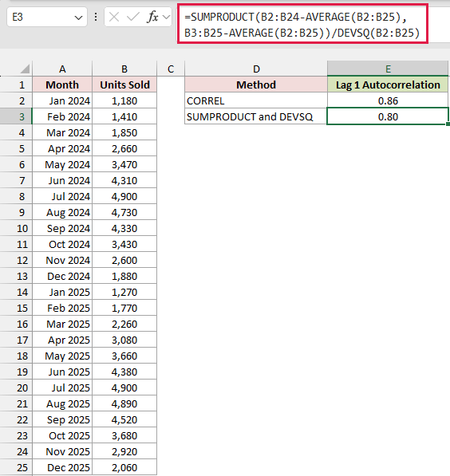Select the units cell 4,890
Image resolution: width=450 pixels, height=476 pixels.
[x=124, y=403]
